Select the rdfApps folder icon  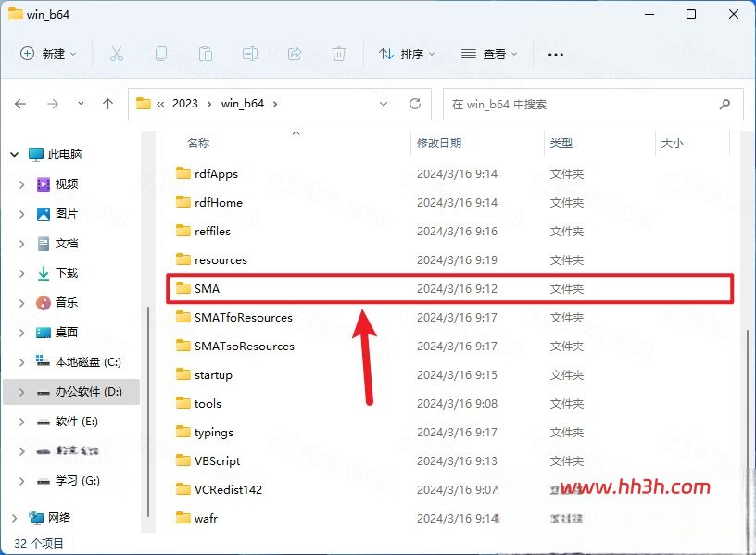(183, 172)
